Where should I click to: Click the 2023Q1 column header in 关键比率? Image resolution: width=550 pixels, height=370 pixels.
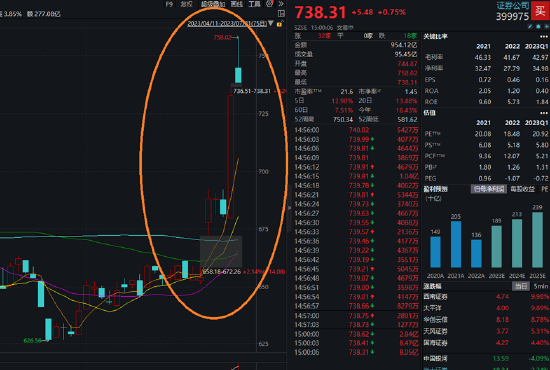click(537, 46)
